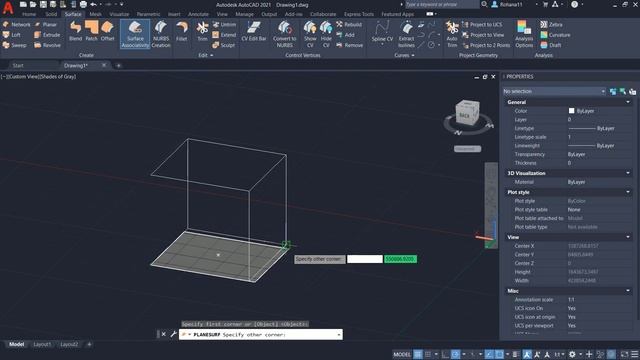Collapse the 3D Visualization section

[628, 173]
